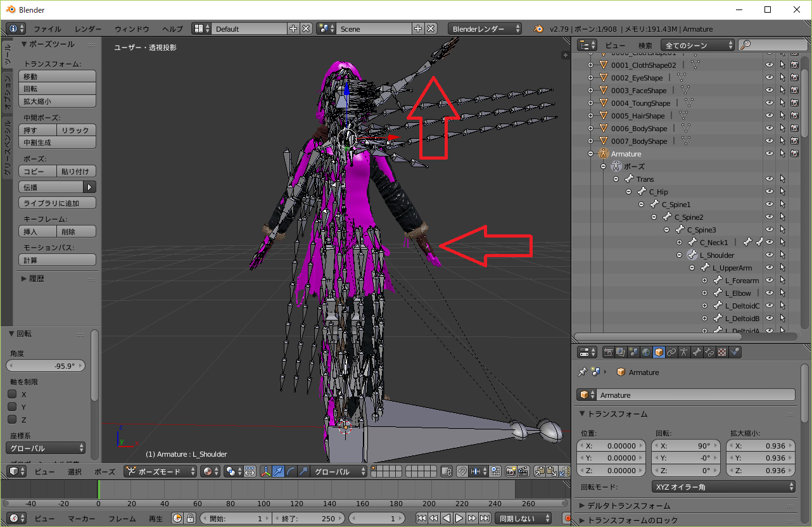Click the play animation button
Screen dimensions: 812x527
(x=459, y=518)
